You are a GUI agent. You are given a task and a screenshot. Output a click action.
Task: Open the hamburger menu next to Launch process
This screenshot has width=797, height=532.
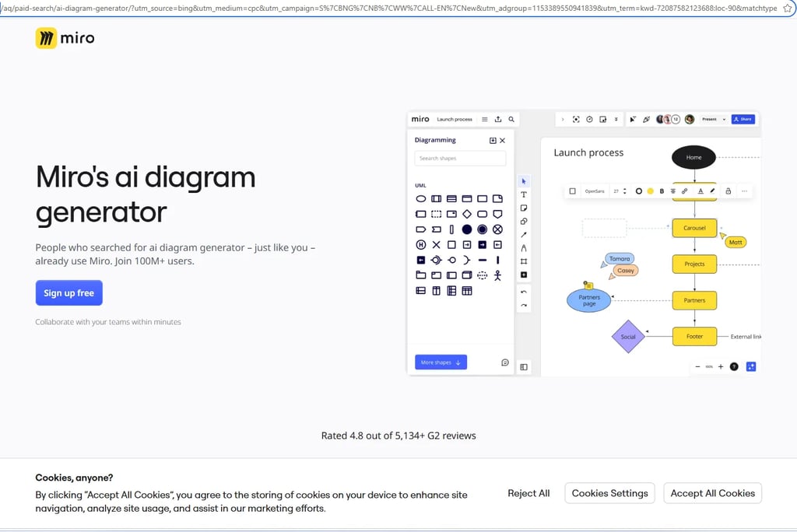tap(484, 120)
